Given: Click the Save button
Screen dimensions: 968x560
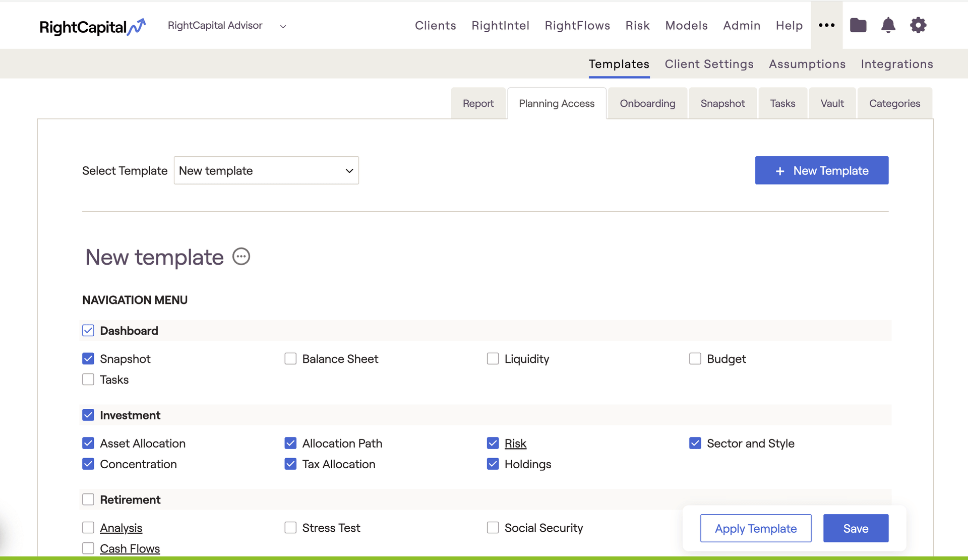Looking at the screenshot, I should click(x=856, y=528).
